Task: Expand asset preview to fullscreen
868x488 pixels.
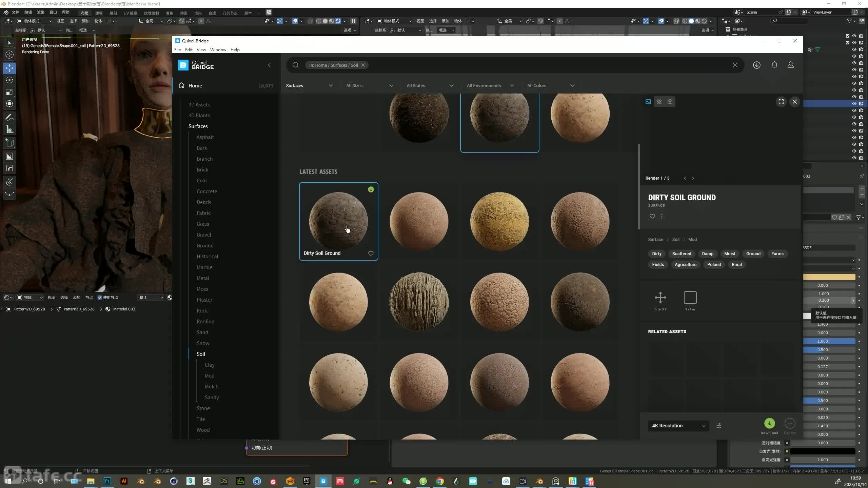Action: tap(781, 102)
